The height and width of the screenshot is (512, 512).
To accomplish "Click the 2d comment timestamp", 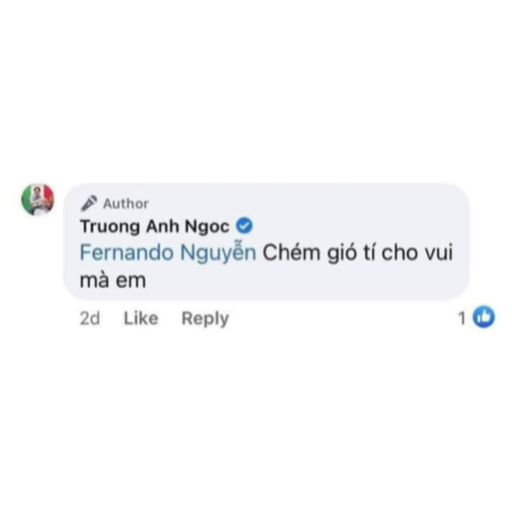I will [x=90, y=318].
